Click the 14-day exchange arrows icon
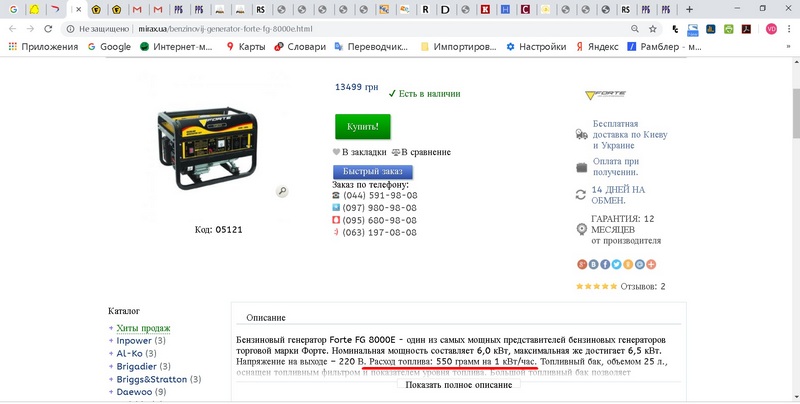This screenshot has height=404, width=800. coord(581,194)
